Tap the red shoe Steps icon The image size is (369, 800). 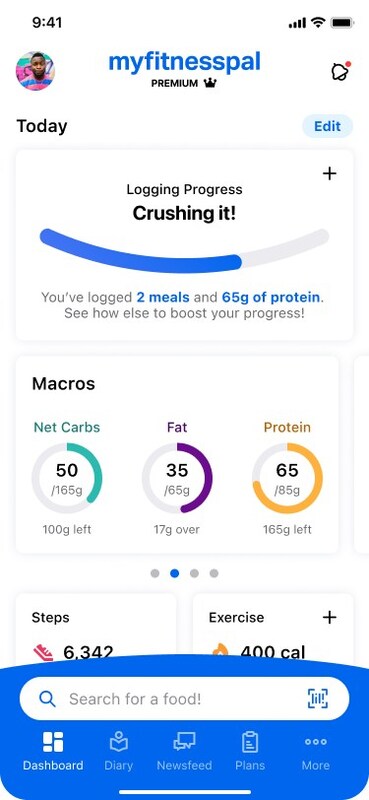point(43,653)
